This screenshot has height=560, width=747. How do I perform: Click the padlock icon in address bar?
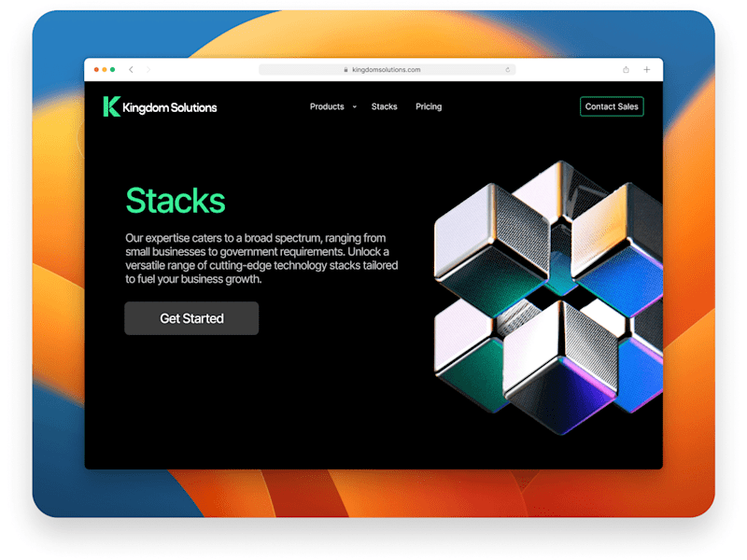345,69
